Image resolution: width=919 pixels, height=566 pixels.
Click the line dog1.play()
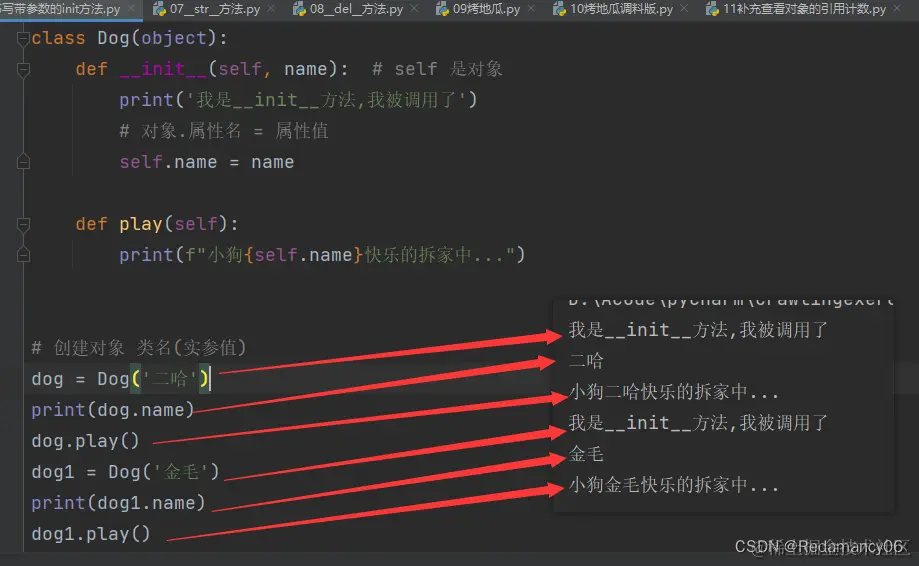(91, 534)
